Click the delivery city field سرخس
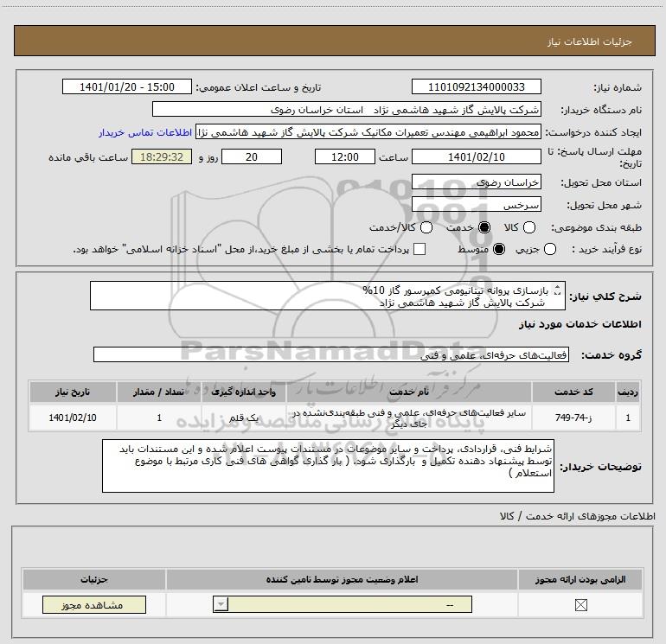666x644 pixels. click(476, 205)
